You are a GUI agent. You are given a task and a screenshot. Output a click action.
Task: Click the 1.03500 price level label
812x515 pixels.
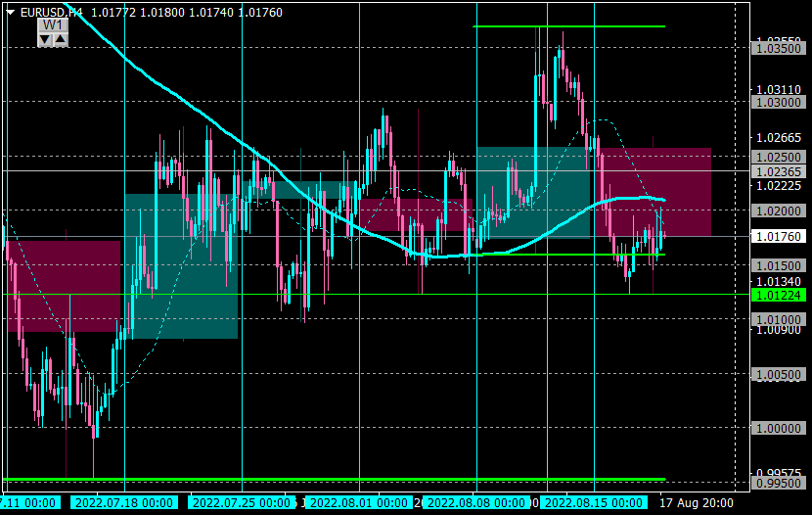click(x=779, y=49)
